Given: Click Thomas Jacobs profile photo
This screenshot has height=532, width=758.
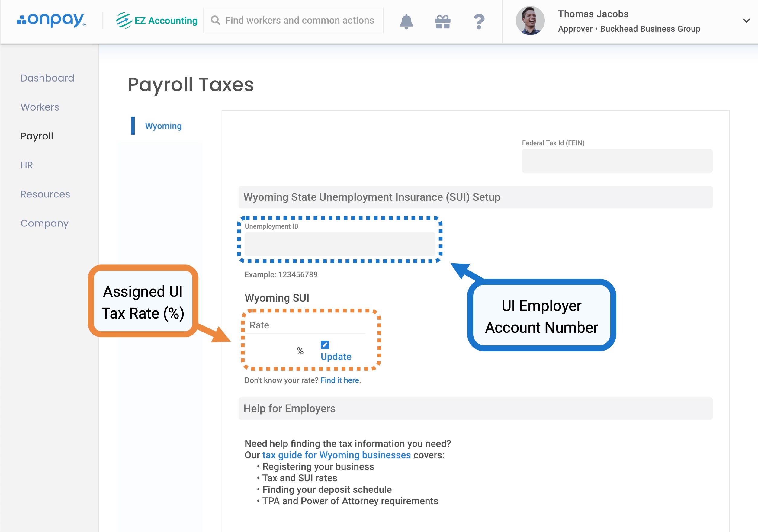Looking at the screenshot, I should (530, 21).
